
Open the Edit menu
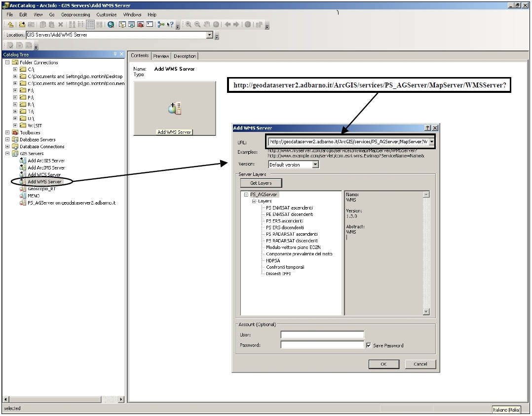[23, 15]
